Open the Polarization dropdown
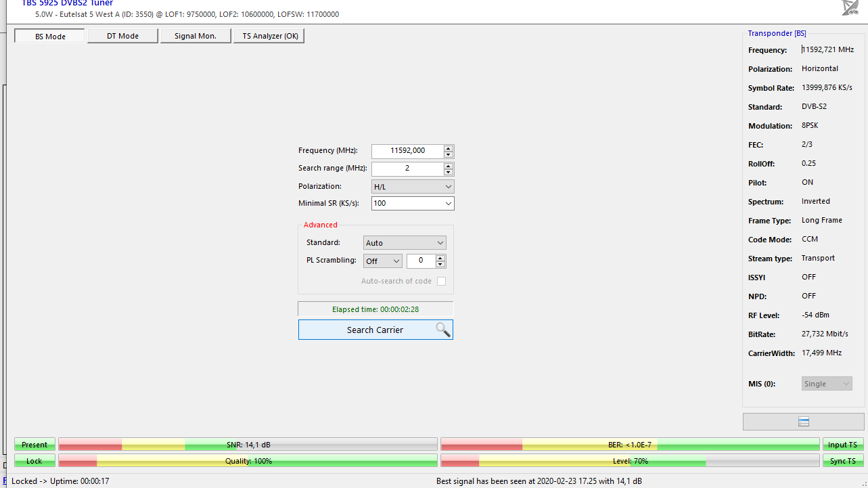Image resolution: width=868 pixels, height=488 pixels. [413, 186]
